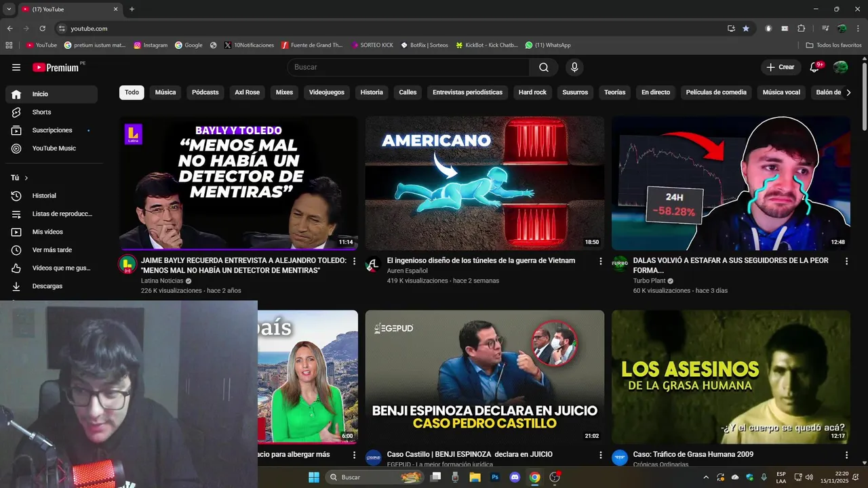Open Photoshop from the taskbar
The image size is (868, 488).
pyautogui.click(x=495, y=477)
